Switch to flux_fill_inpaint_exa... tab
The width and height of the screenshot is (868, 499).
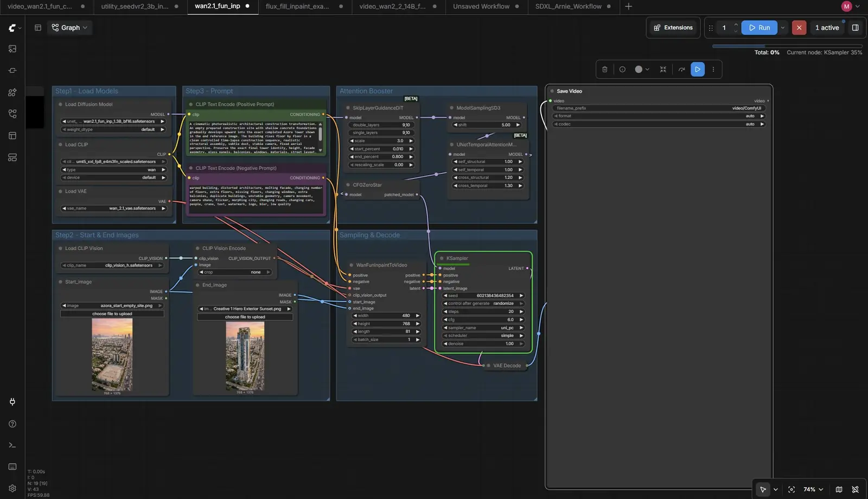297,7
